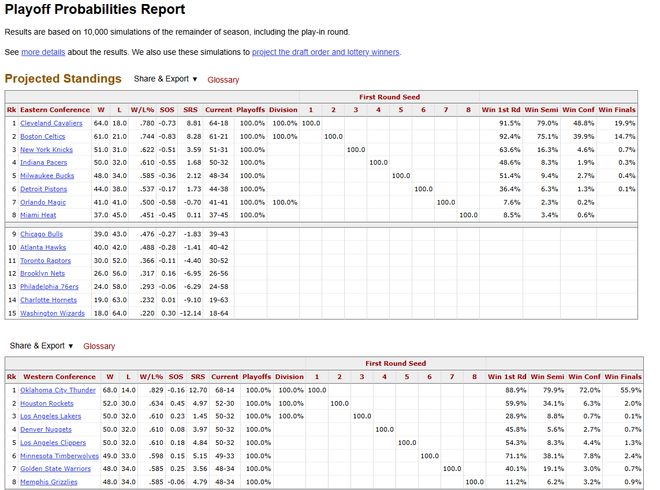Click the Projected Standings heading

(x=63, y=79)
